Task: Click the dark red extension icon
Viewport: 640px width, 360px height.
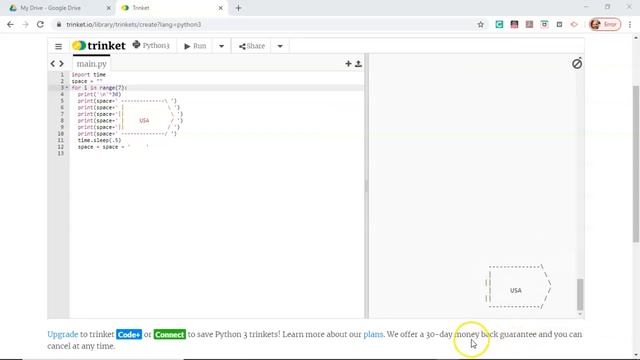Action: 514,24
